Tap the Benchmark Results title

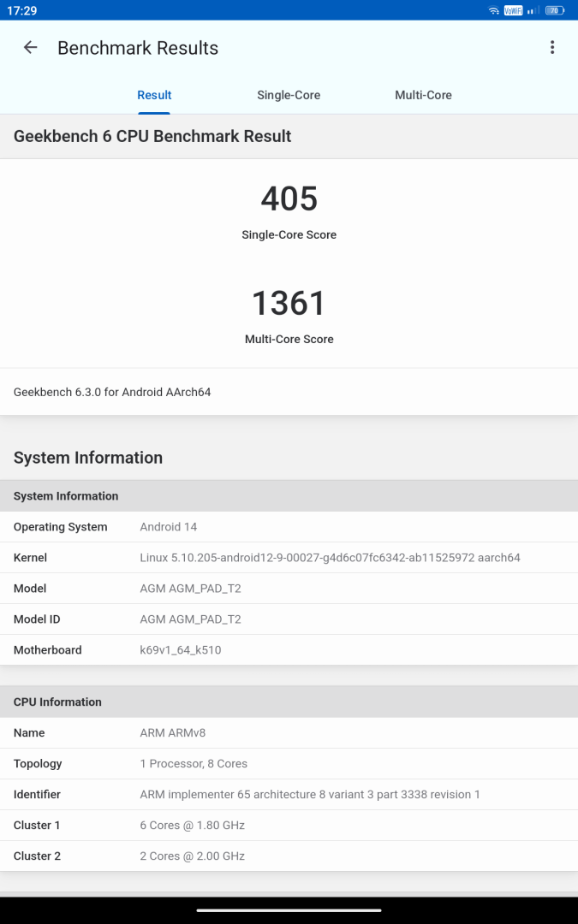click(x=138, y=48)
